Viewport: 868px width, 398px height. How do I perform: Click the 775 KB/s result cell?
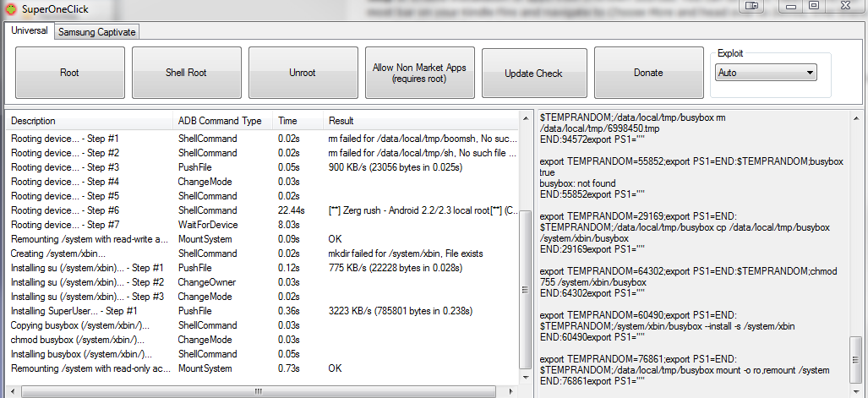396,268
